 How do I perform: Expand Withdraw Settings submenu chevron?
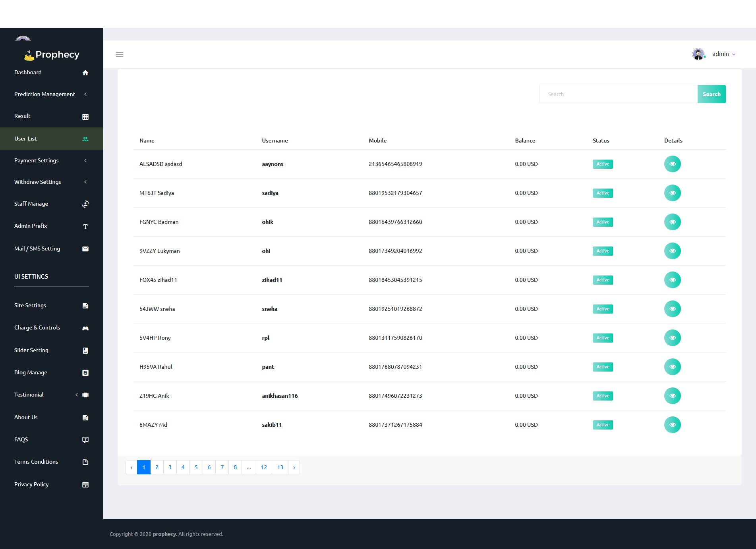(x=85, y=182)
